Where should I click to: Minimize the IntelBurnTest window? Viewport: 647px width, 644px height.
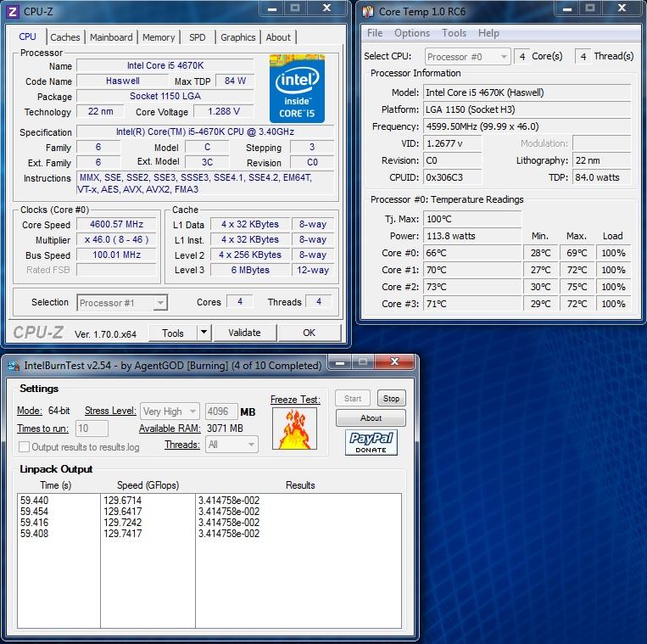[340, 362]
